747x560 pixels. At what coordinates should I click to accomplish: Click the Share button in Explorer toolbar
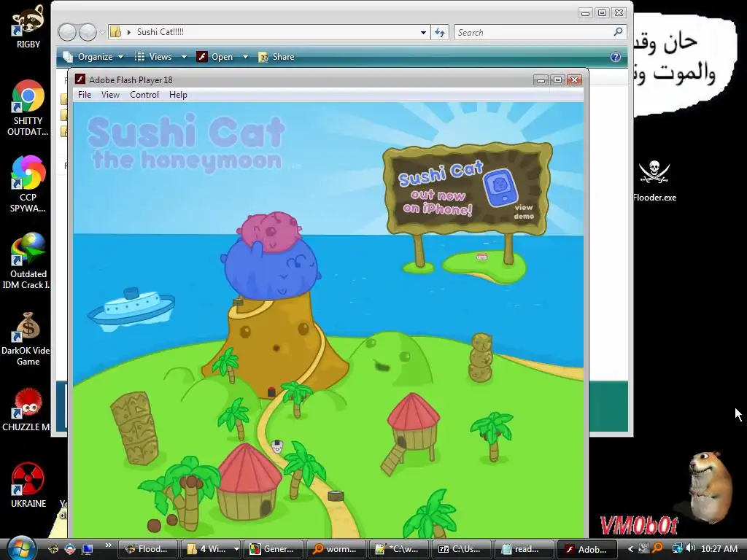pyautogui.click(x=276, y=57)
